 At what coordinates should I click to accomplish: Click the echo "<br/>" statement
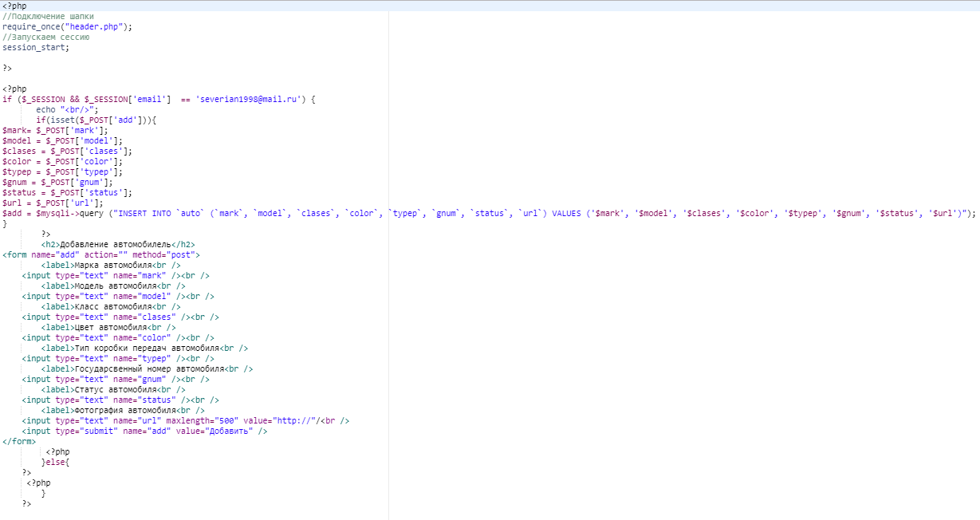(66, 109)
